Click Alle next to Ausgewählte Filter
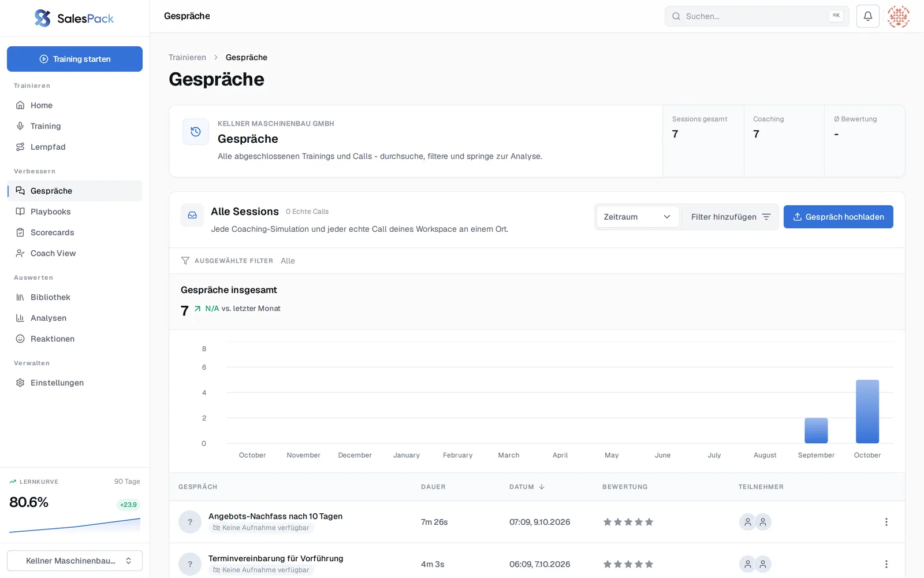The width and height of the screenshot is (924, 578). 288,261
